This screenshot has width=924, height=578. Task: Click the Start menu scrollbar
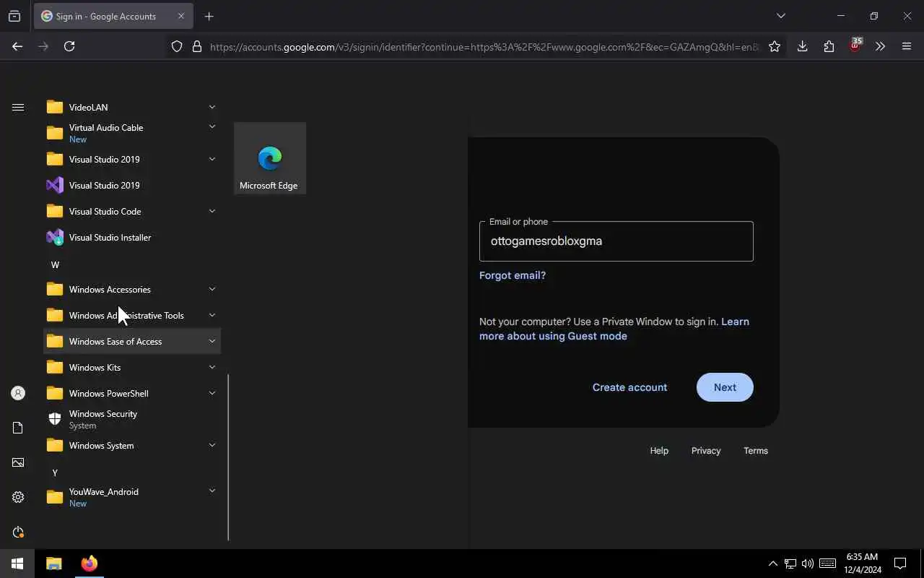[228, 457]
